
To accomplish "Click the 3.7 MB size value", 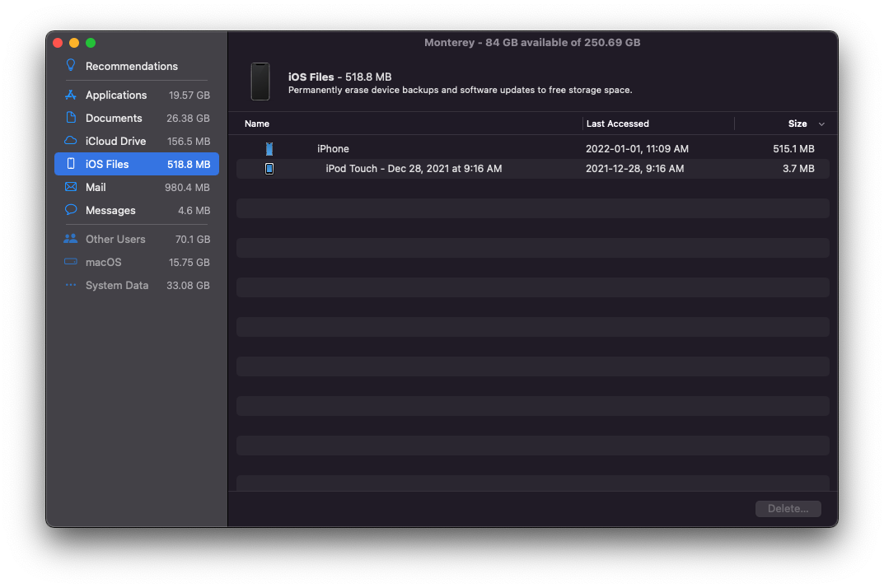I will click(798, 169).
